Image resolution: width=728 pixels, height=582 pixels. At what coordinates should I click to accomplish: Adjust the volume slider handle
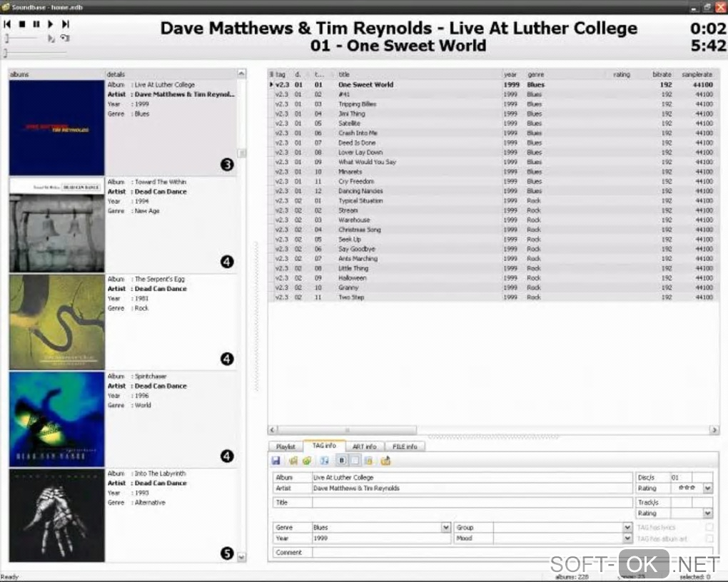6,38
